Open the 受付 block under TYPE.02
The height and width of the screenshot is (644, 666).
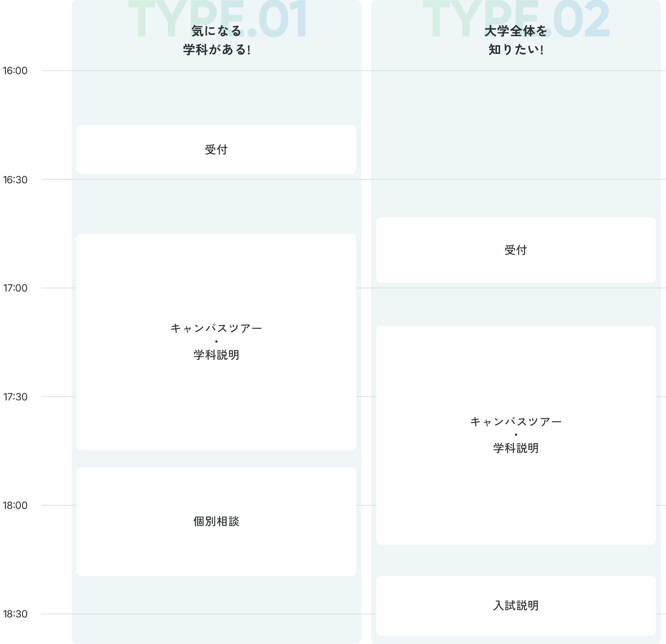(x=516, y=250)
